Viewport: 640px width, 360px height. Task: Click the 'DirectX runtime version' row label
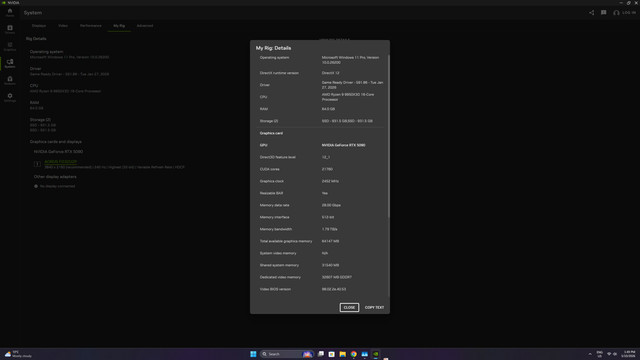coord(279,73)
